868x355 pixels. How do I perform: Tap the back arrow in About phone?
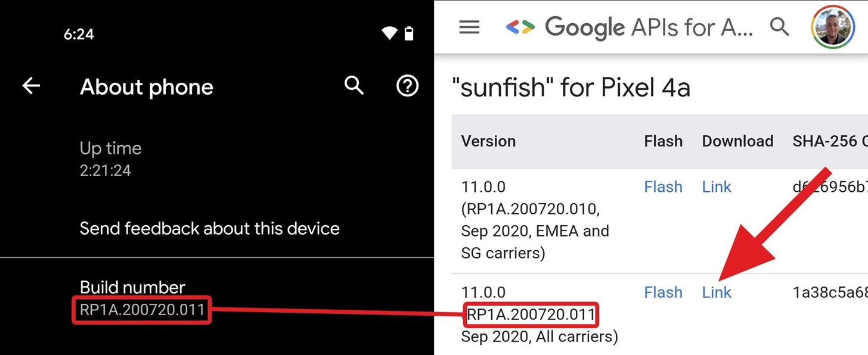[31, 86]
